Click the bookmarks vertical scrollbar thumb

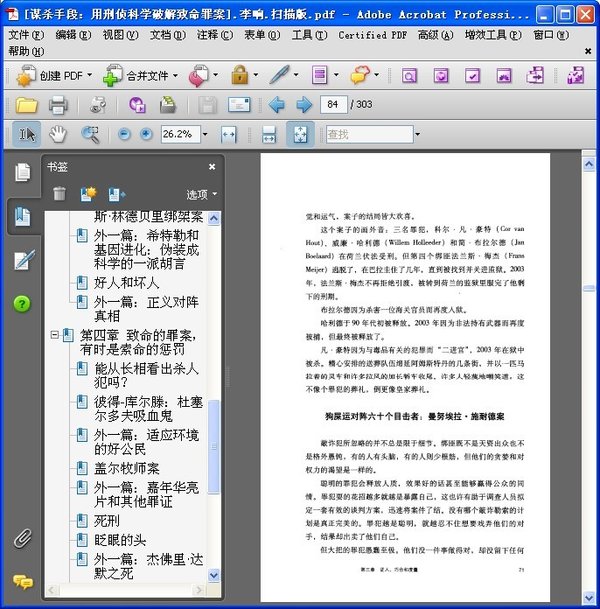(x=214, y=447)
